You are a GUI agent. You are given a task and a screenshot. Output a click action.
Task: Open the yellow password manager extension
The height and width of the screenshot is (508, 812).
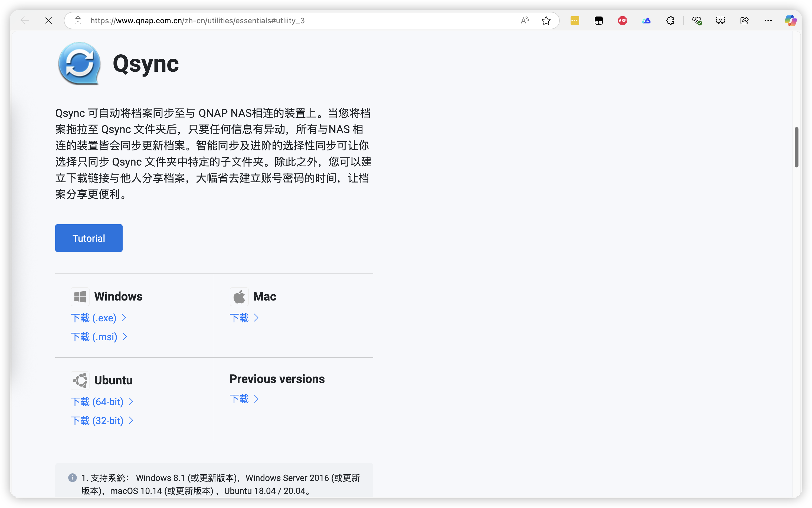click(x=575, y=21)
